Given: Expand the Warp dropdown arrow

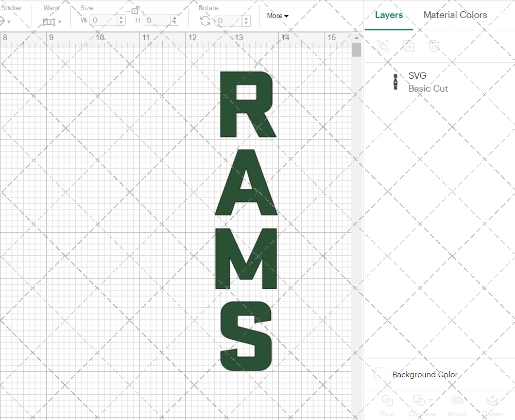Looking at the screenshot, I should click(x=59, y=22).
